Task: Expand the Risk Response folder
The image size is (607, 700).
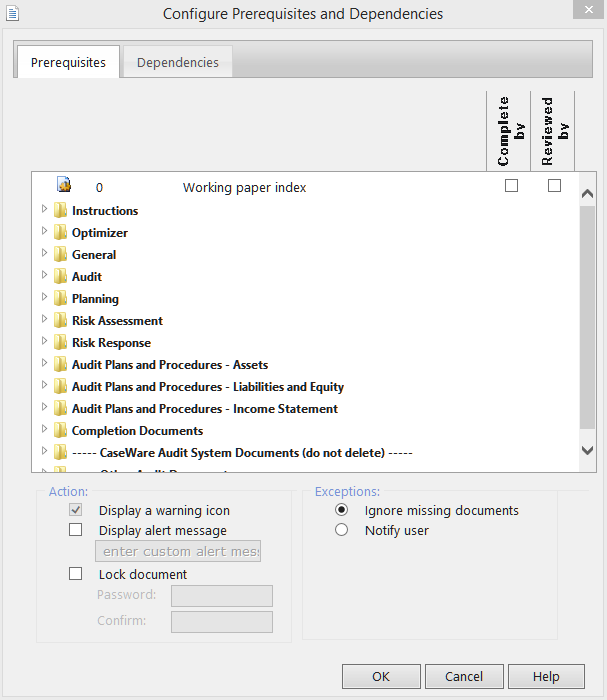Action: point(44,340)
